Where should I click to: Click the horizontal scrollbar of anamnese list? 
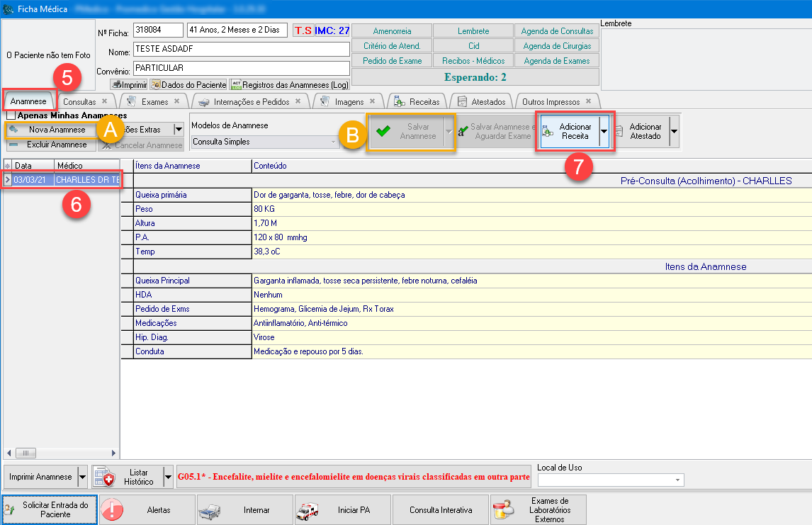60,453
